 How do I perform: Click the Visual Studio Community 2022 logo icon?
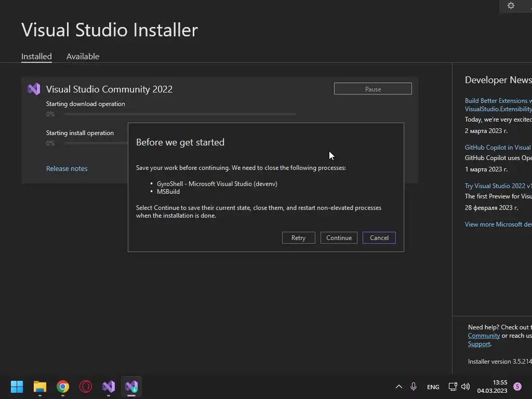34,89
